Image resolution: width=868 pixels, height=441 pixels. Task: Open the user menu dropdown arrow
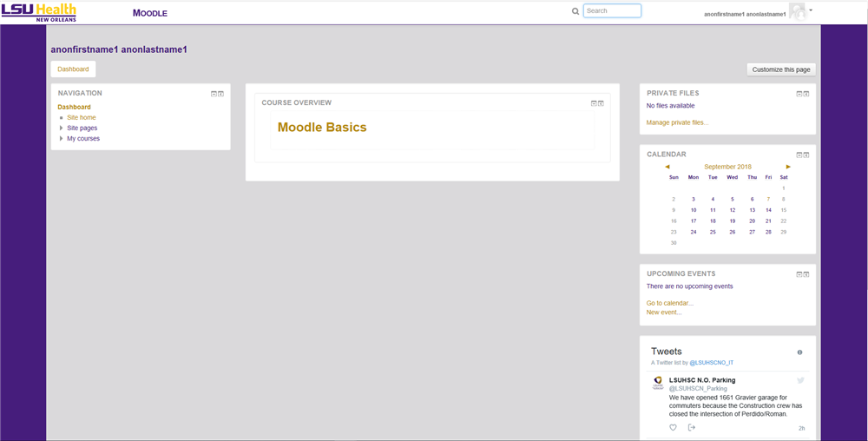(x=811, y=10)
